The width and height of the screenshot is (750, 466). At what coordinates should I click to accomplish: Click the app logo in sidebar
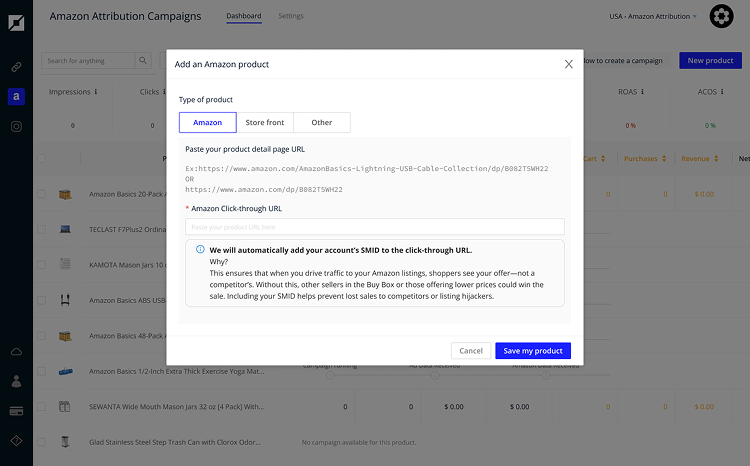16,22
